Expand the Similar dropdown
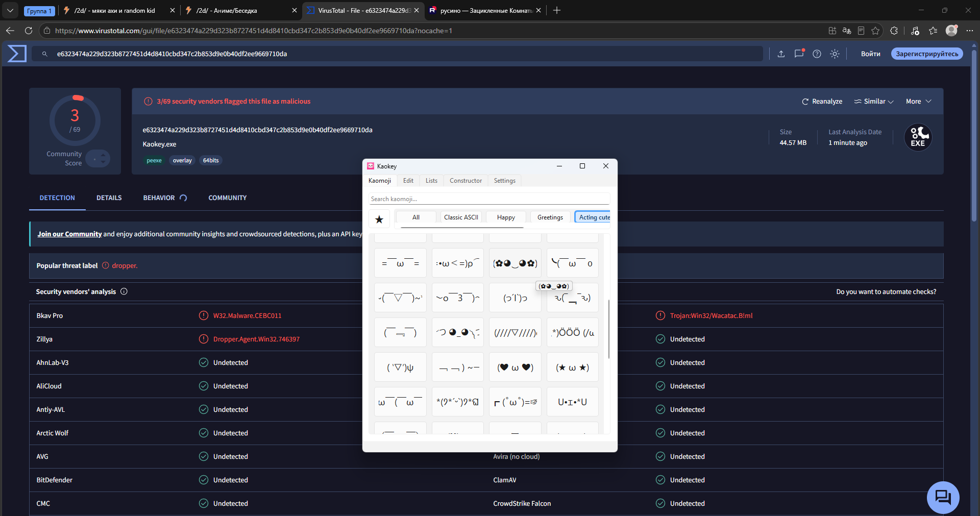Image resolution: width=980 pixels, height=516 pixels. pyautogui.click(x=874, y=102)
